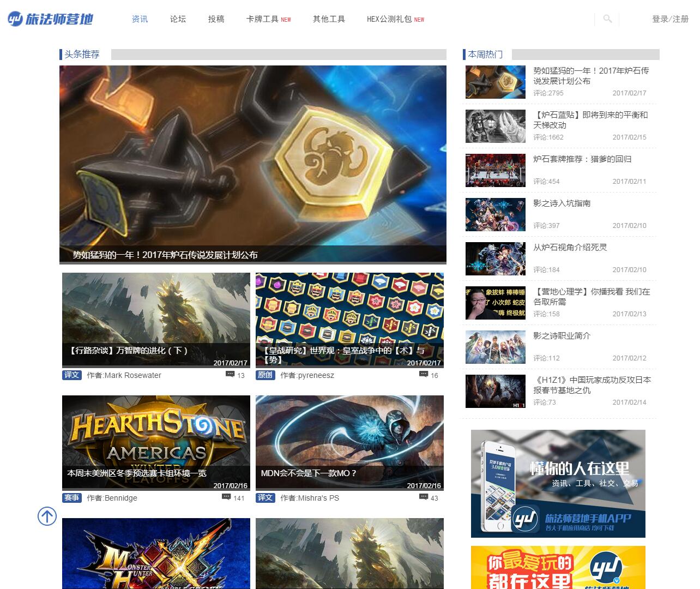Click the 译文 tag beside Mishra's PS
The width and height of the screenshot is (700, 589).
tap(265, 498)
